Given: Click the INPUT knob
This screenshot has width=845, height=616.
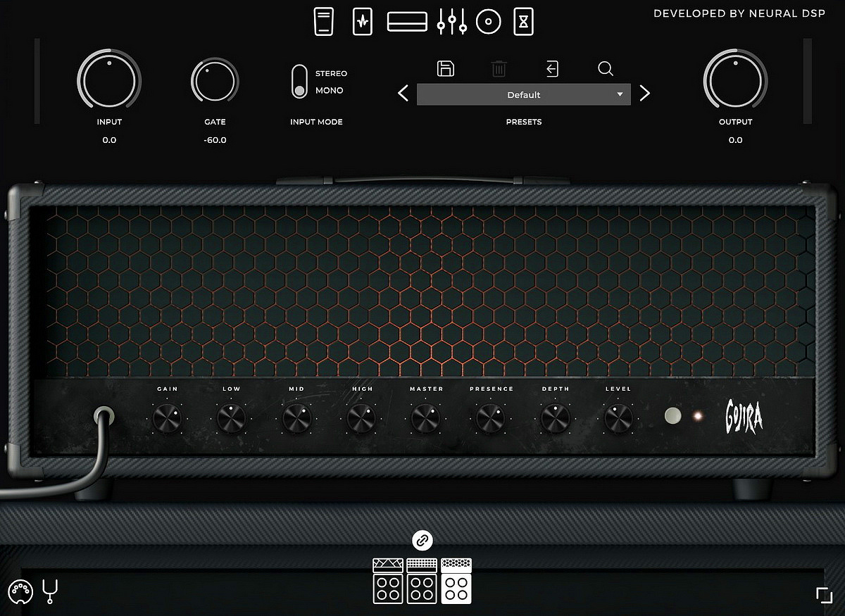Looking at the screenshot, I should coord(109,80).
